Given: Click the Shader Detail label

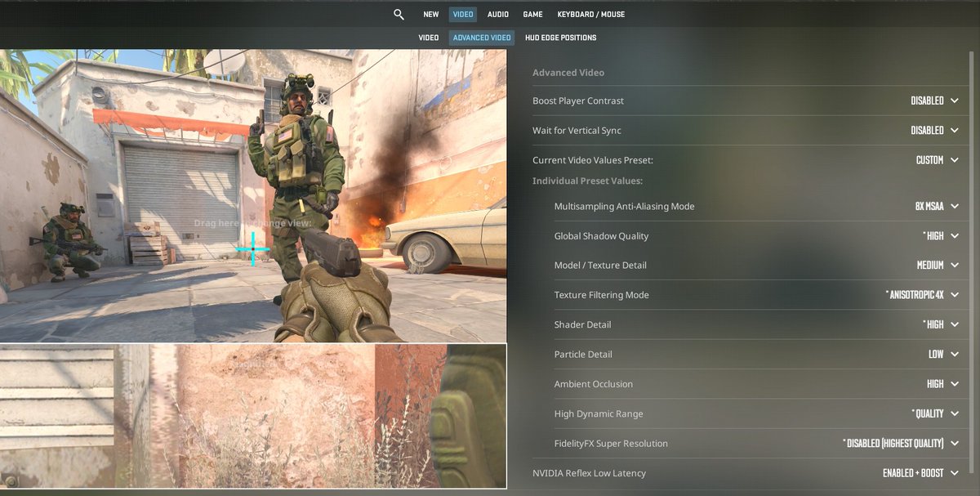Looking at the screenshot, I should point(582,324).
